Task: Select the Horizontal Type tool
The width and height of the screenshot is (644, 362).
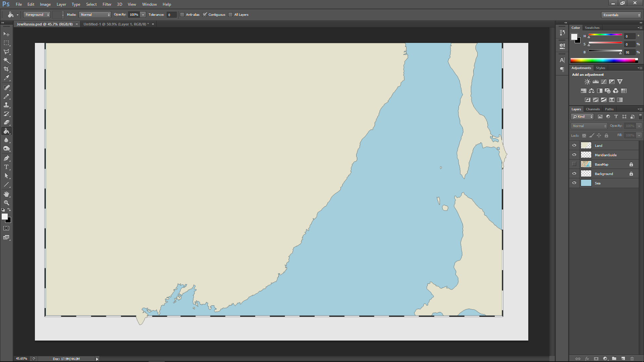Action: [x=6, y=167]
